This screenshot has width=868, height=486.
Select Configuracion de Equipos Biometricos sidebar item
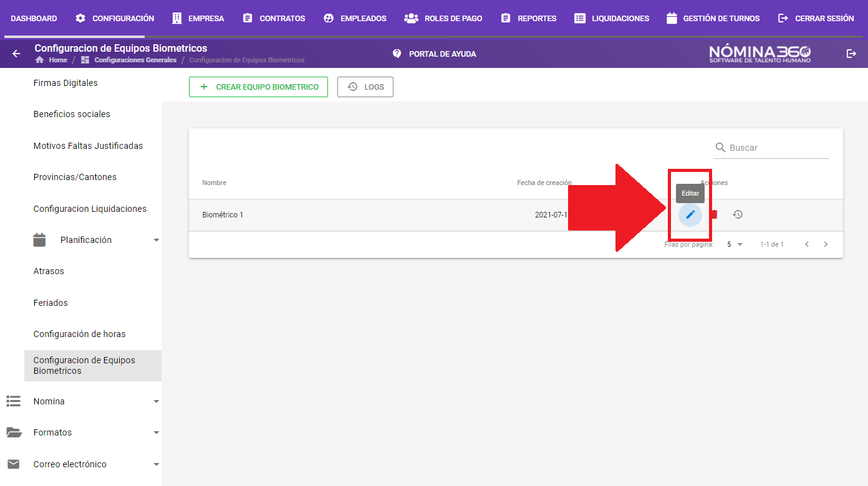(93, 366)
